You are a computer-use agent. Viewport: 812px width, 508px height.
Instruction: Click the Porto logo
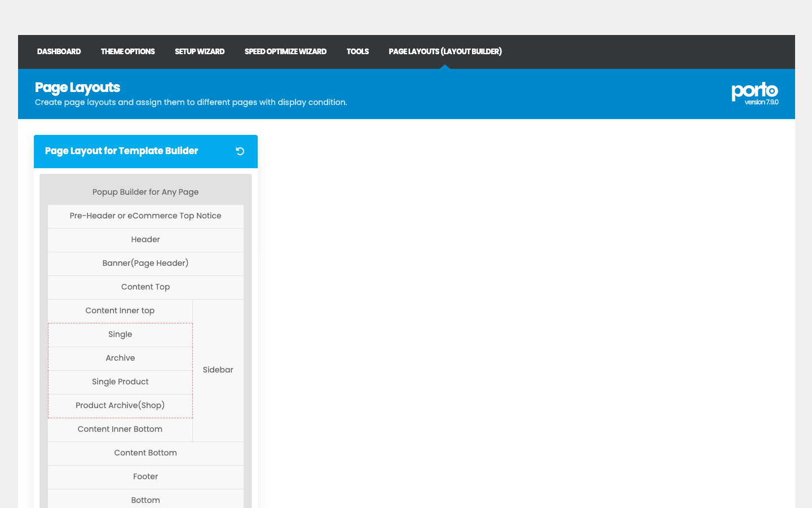click(x=754, y=90)
